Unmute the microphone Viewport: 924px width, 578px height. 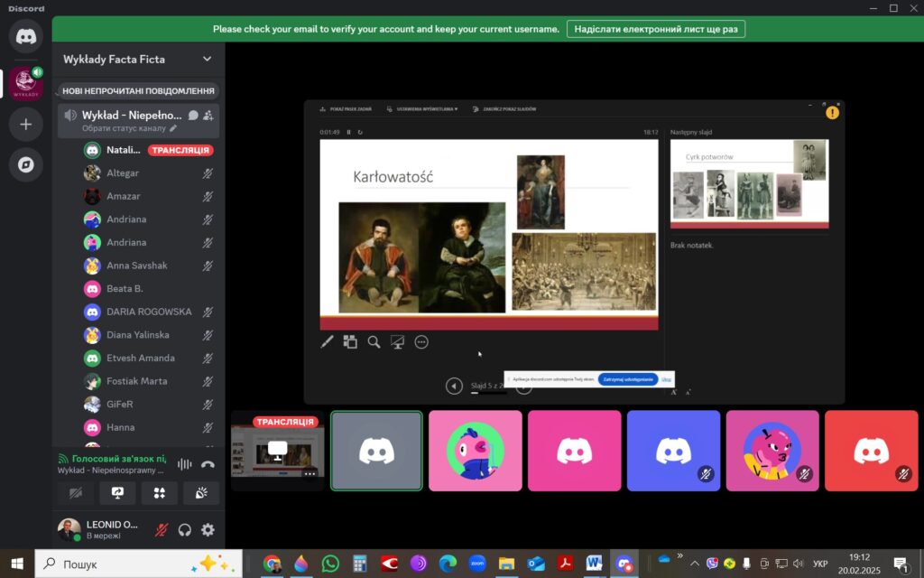[162, 530]
